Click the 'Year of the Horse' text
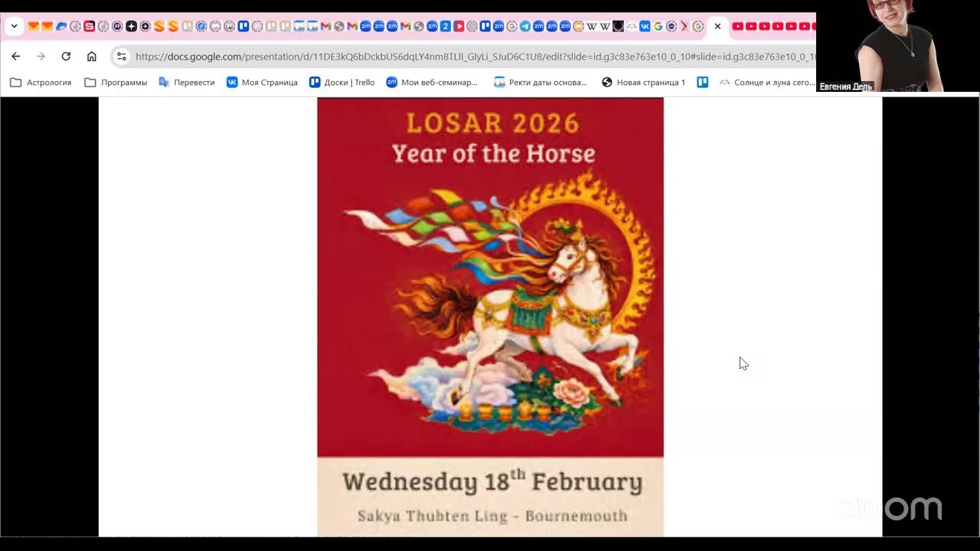This screenshot has height=551, width=980. (493, 154)
